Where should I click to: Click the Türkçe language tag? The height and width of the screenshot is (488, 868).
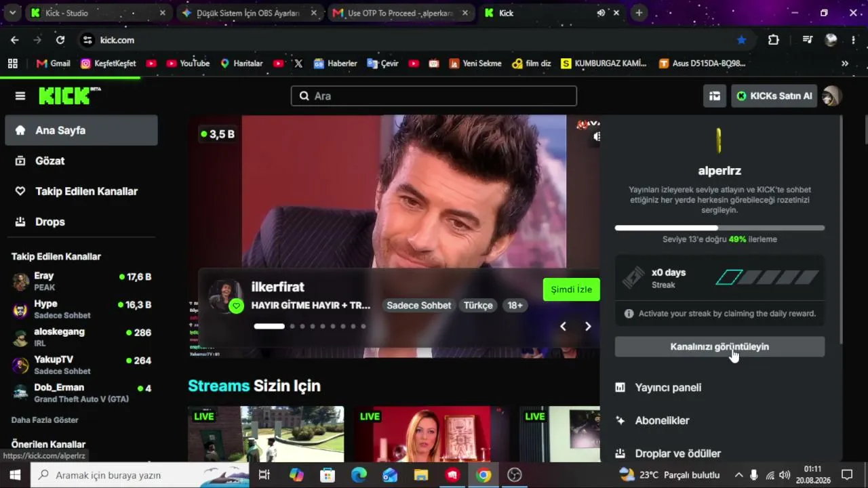pyautogui.click(x=478, y=306)
